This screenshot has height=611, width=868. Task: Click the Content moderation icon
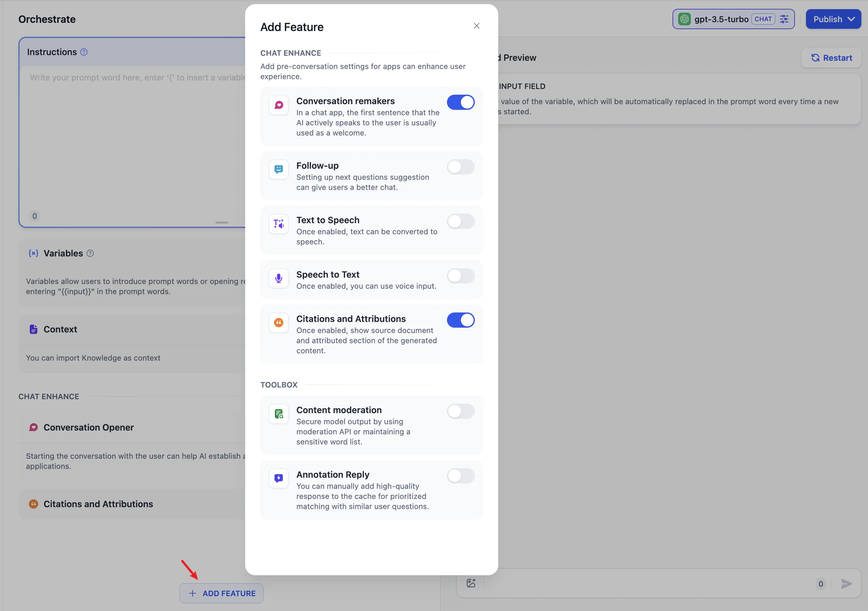click(x=279, y=414)
